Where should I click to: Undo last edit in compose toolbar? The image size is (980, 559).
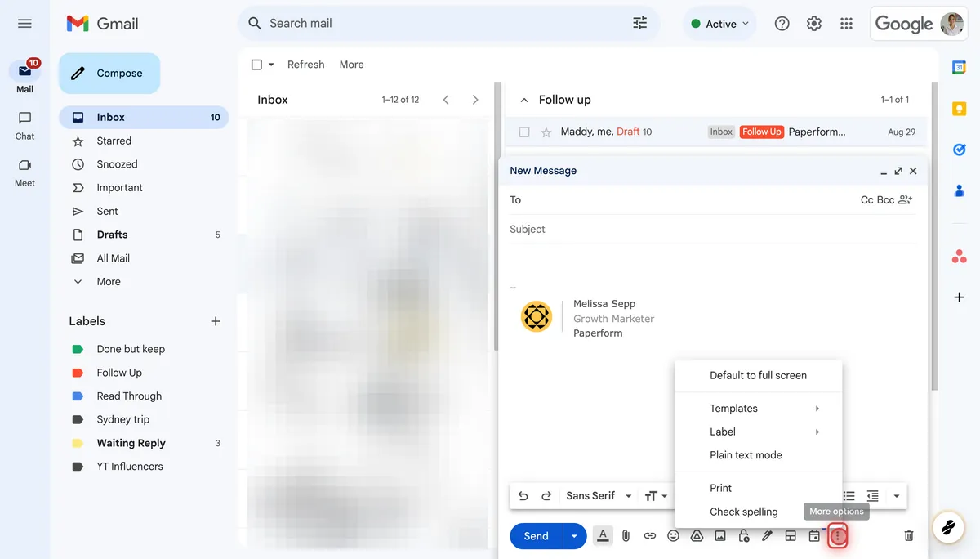coord(523,496)
